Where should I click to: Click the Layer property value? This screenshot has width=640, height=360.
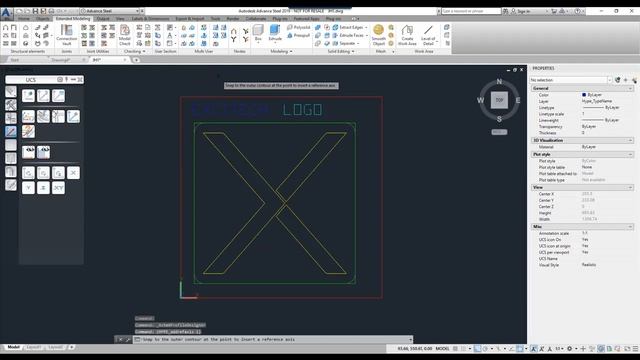tap(597, 101)
